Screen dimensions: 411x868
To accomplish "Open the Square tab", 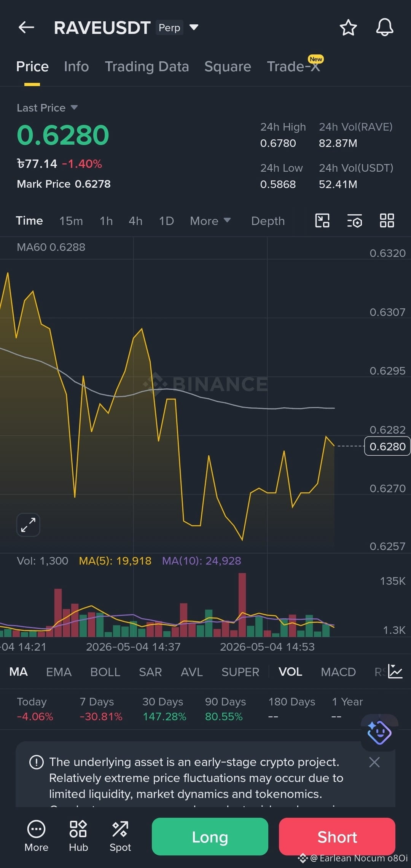I will click(228, 67).
